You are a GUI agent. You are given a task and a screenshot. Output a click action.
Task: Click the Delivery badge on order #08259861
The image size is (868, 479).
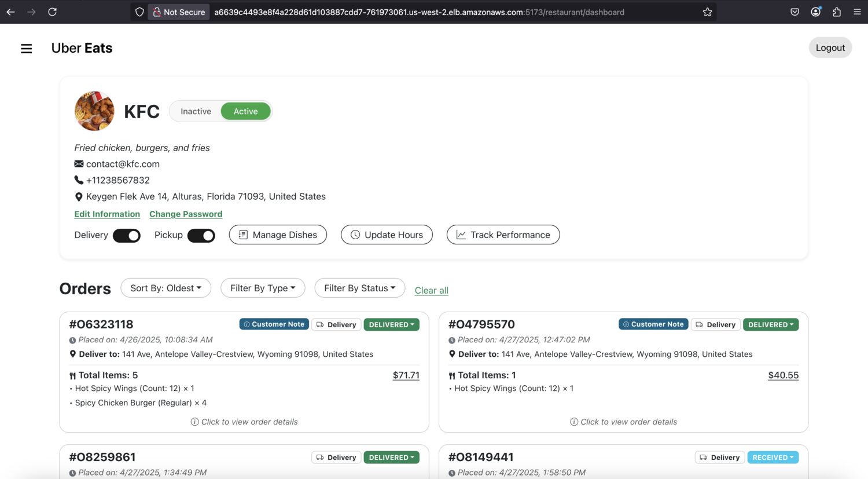337,458
